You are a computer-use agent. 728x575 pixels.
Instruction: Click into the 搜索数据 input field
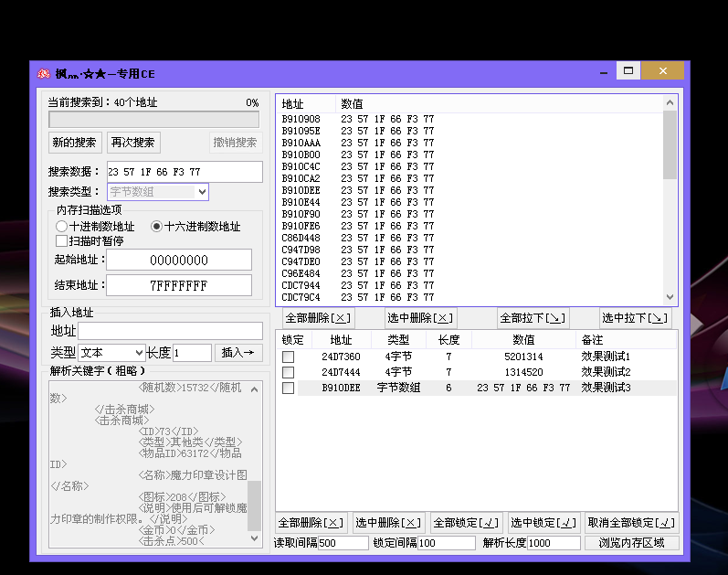pos(185,172)
